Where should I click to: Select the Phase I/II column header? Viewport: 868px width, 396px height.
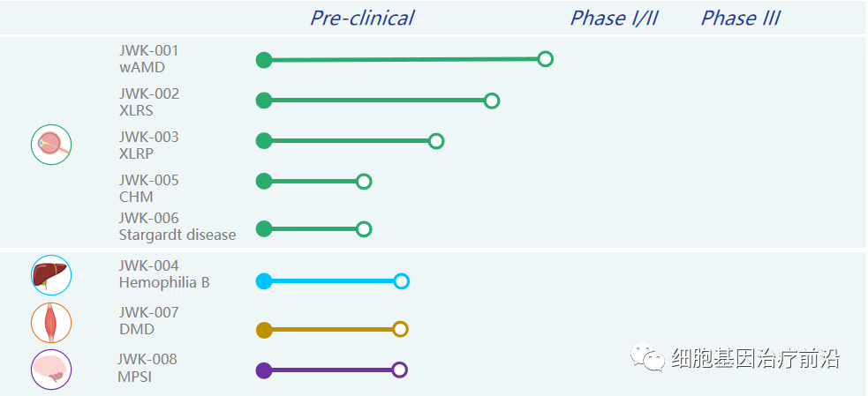pyautogui.click(x=614, y=19)
